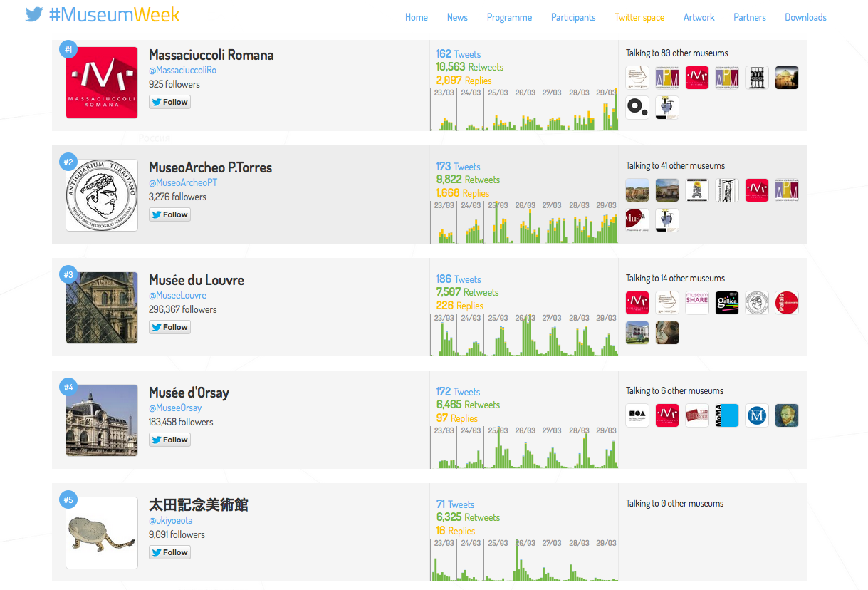Open the rocky cliff landscape museum icon
This screenshot has width=868, height=590.
click(637, 190)
